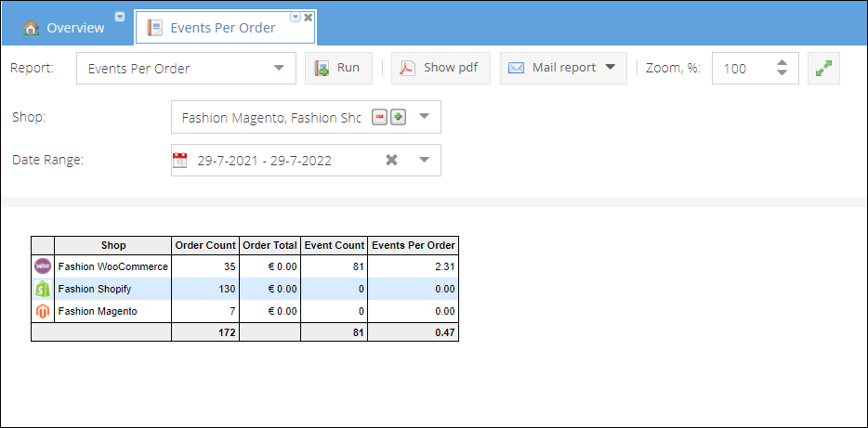Click the Events Per Order column header
Image resolution: width=868 pixels, height=428 pixels.
[x=413, y=245]
